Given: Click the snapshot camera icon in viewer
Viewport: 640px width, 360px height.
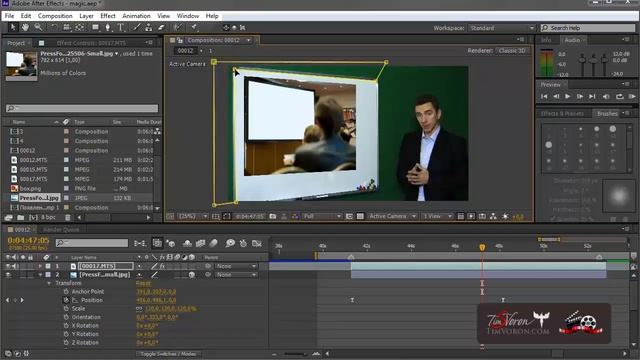Looking at the screenshot, I should (273, 216).
